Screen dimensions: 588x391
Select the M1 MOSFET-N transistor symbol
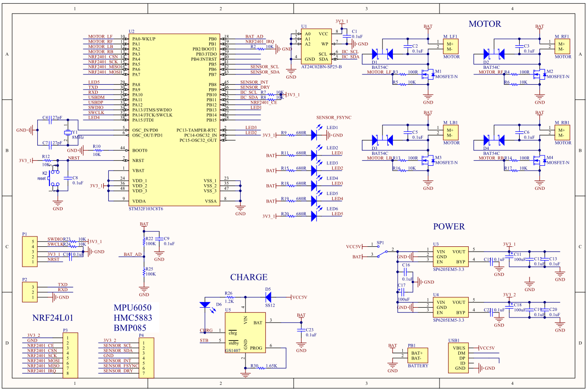click(x=427, y=74)
